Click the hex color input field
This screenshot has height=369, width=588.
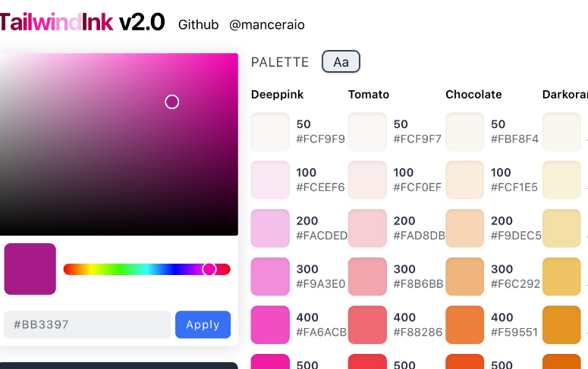click(x=86, y=324)
